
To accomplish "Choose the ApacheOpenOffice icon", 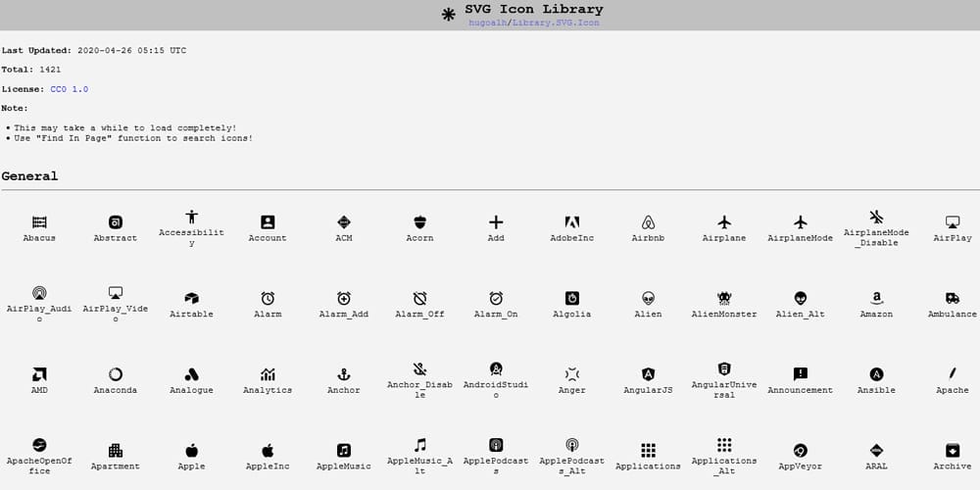I will coord(39,445).
